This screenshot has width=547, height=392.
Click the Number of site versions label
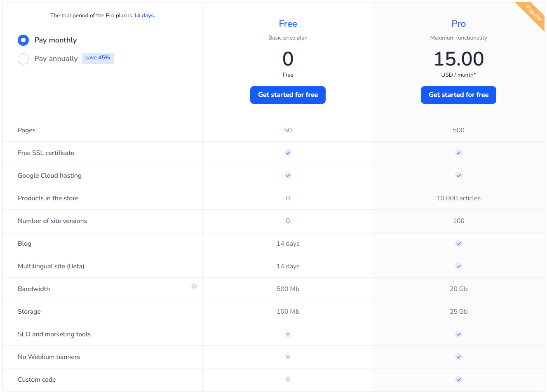click(x=52, y=221)
